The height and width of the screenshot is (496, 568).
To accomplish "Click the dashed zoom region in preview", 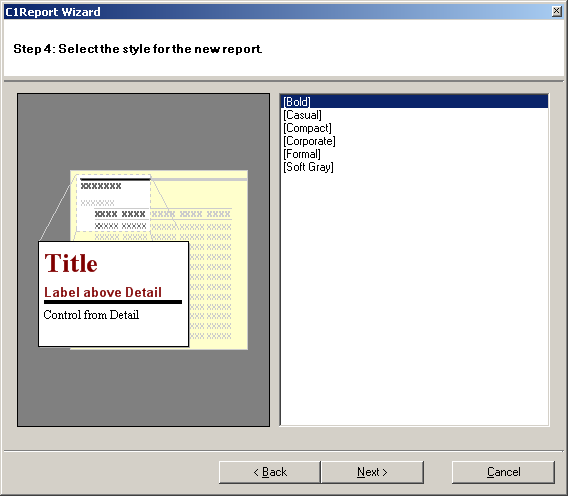I will coord(113,203).
